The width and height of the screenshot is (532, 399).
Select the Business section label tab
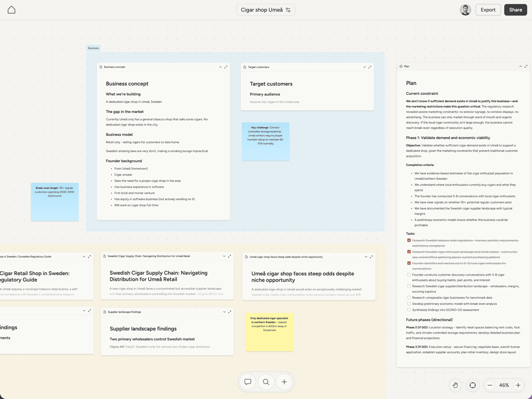(x=94, y=48)
